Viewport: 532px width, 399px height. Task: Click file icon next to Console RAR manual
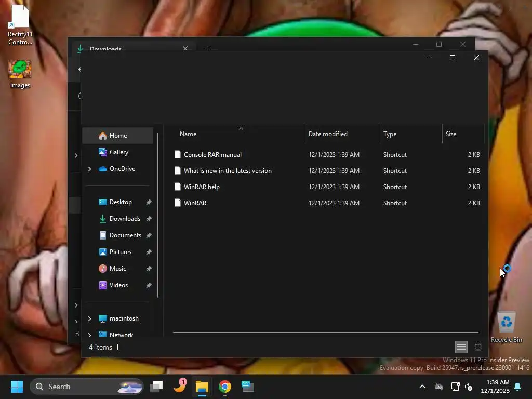click(x=178, y=155)
